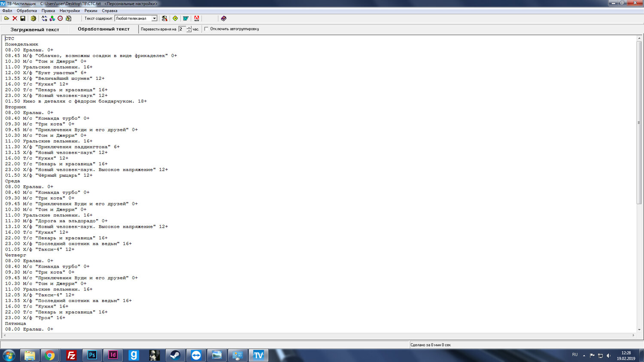Click the save floppy disk icon
The image size is (644, 362).
pos(23,18)
